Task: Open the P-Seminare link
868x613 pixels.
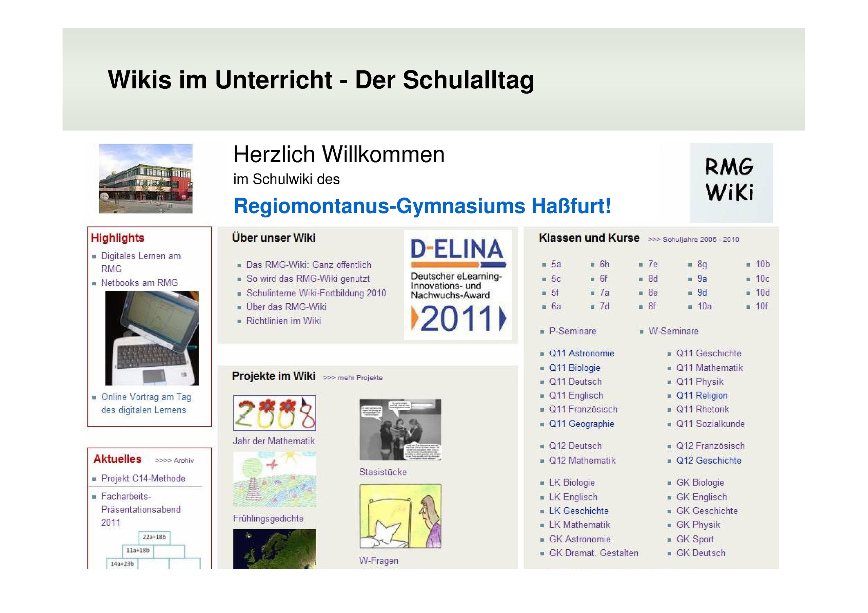Action: click(x=572, y=331)
